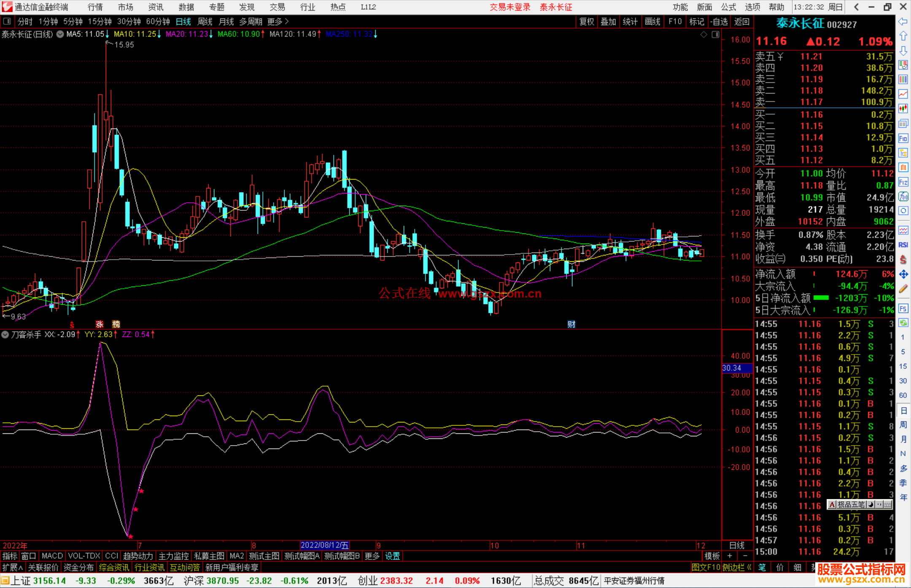The width and height of the screenshot is (911, 588).
Task: Click the 复权 button above the chart
Action: click(587, 21)
